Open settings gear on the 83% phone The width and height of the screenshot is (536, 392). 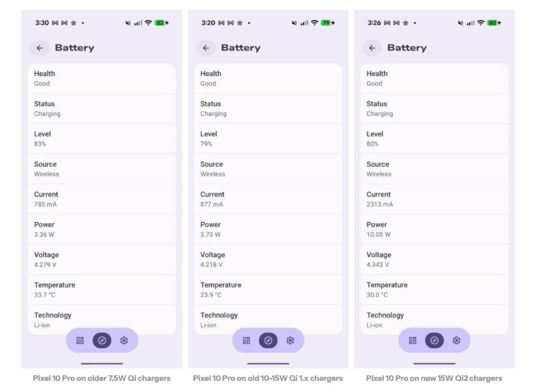point(124,341)
